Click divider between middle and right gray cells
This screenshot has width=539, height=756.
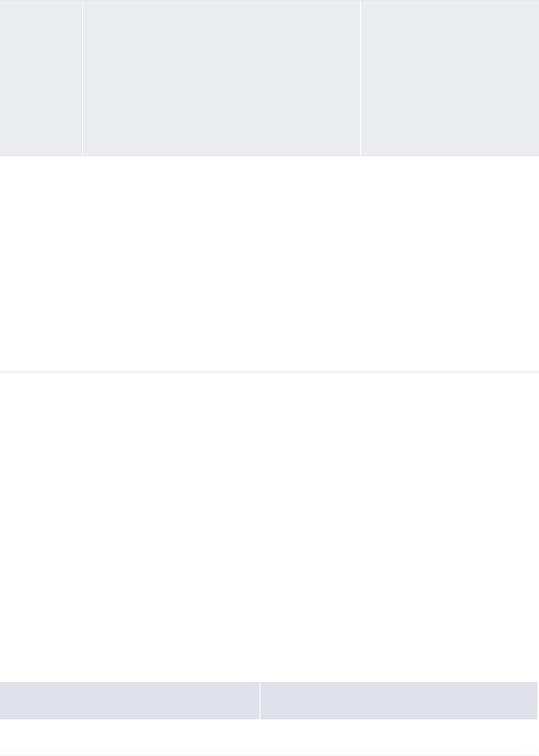pos(360,78)
